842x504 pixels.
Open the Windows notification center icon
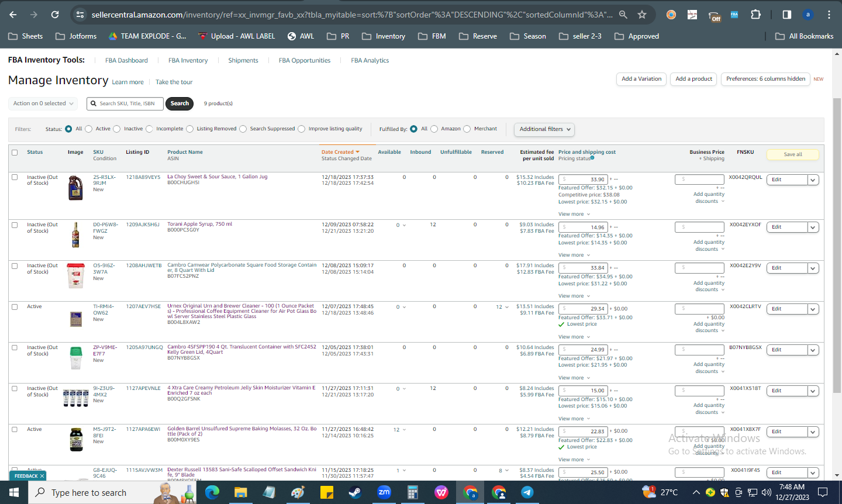click(x=823, y=492)
